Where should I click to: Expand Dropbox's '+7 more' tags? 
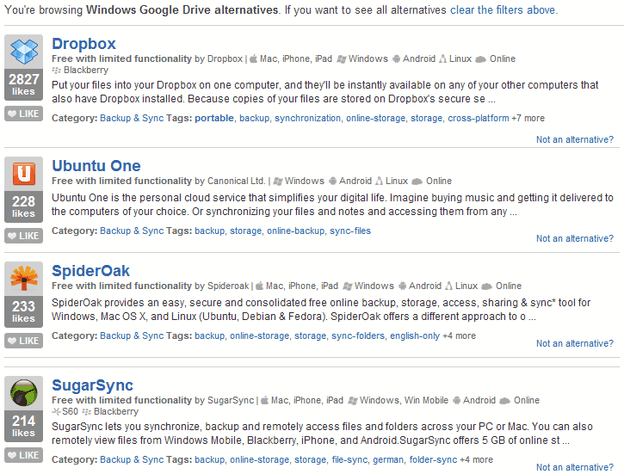(x=528, y=118)
